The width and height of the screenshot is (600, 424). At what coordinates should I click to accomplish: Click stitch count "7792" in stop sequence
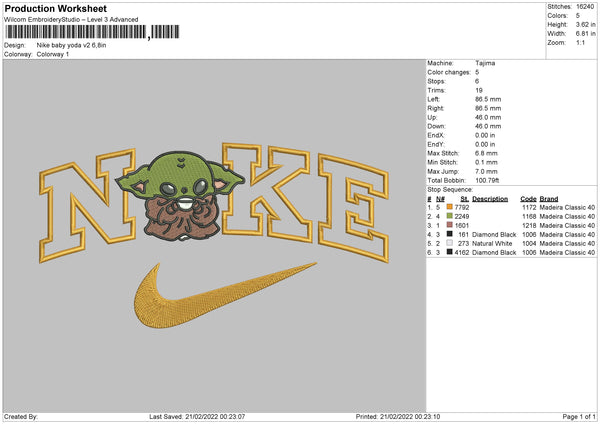click(462, 207)
